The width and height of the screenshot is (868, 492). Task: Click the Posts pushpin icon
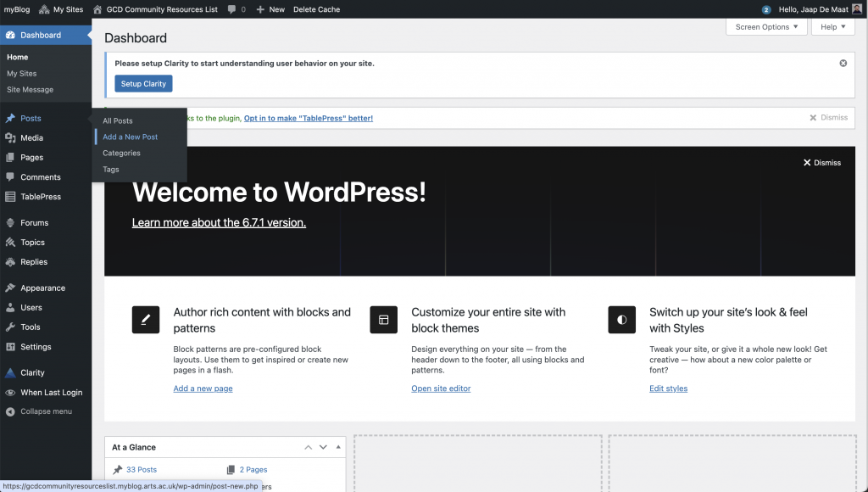(x=10, y=118)
